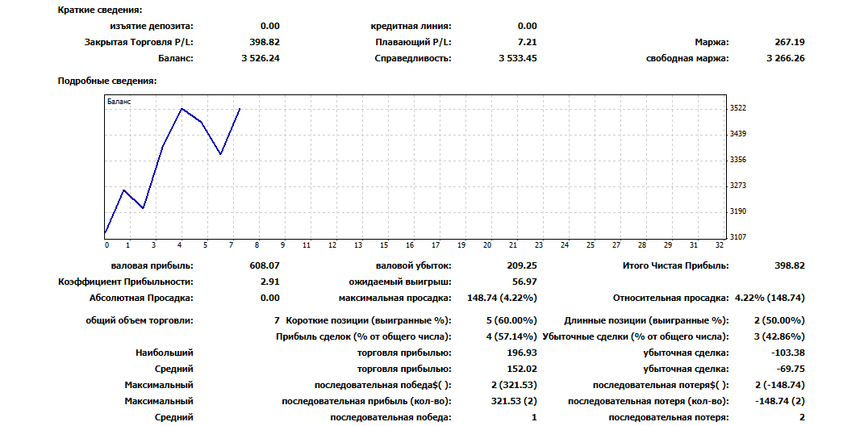Click the Маржа value 267.19
868x426 pixels.
791,42
